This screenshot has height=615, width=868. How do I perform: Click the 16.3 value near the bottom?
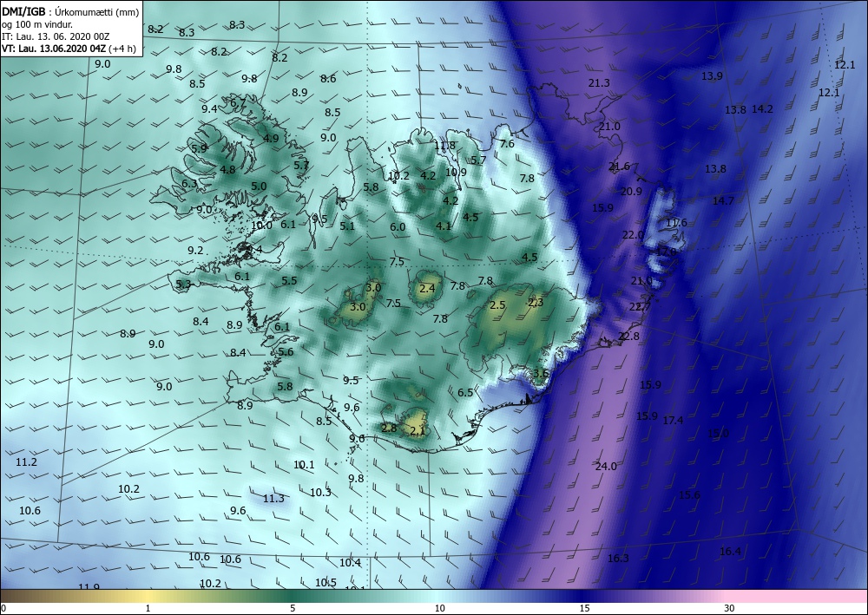pos(618,558)
